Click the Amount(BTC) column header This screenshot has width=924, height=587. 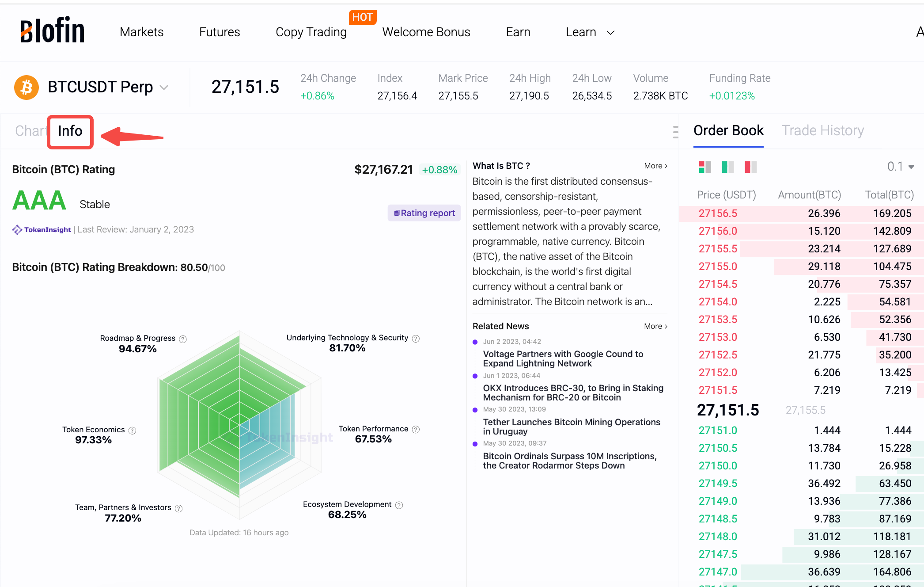tap(809, 195)
